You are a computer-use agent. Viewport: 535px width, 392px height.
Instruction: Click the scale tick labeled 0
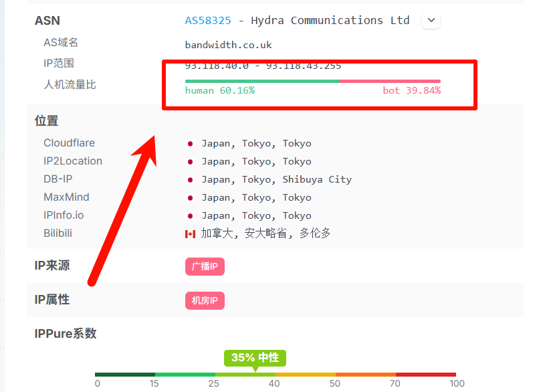point(97,384)
